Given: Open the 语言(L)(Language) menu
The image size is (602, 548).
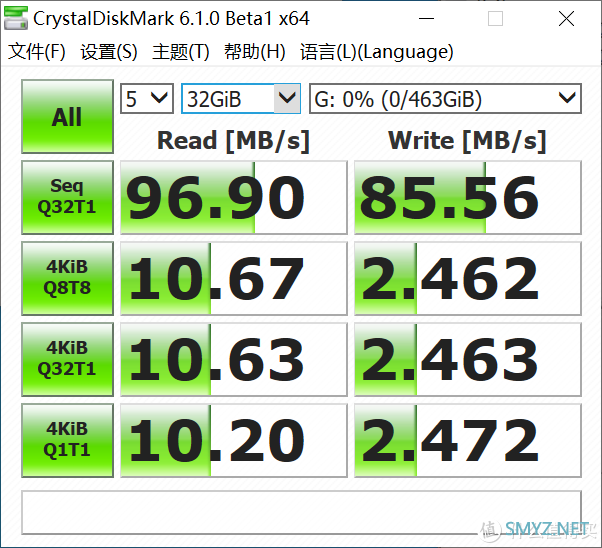Looking at the screenshot, I should pyautogui.click(x=377, y=52).
